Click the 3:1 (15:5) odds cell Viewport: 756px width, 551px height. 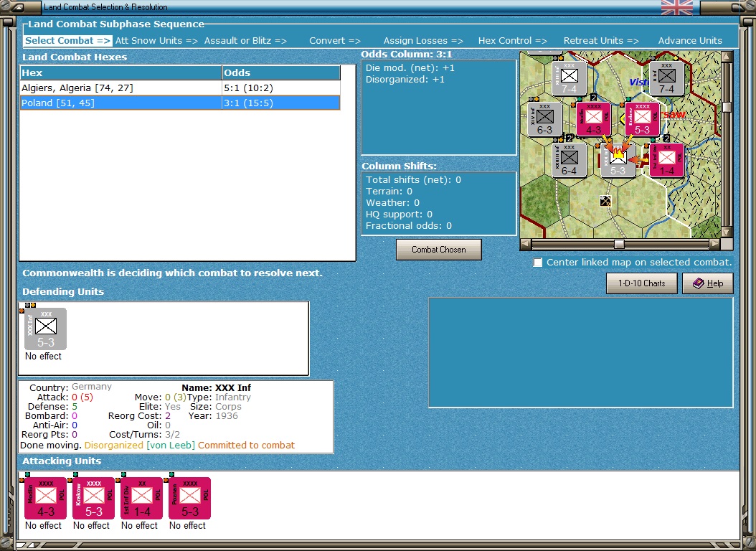pyautogui.click(x=281, y=103)
